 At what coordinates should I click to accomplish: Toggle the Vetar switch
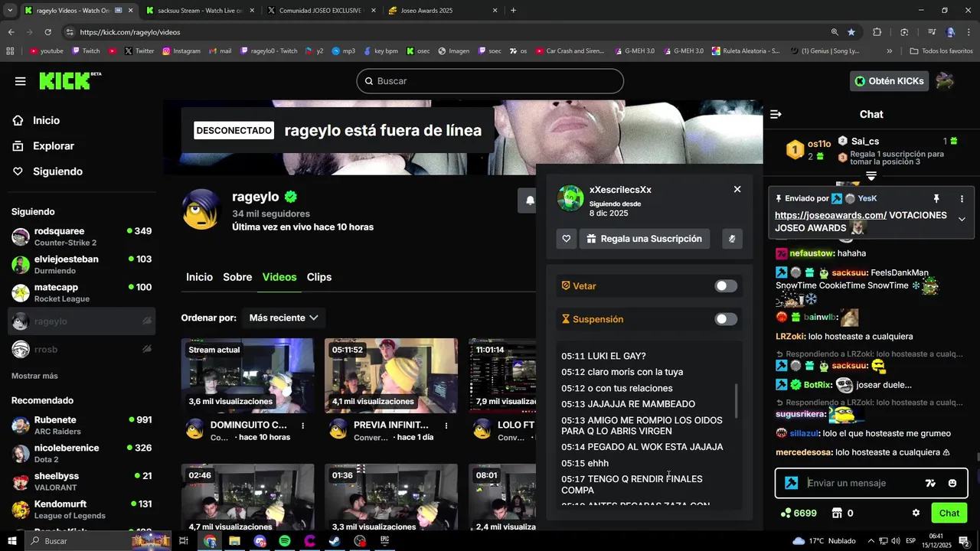click(x=726, y=286)
